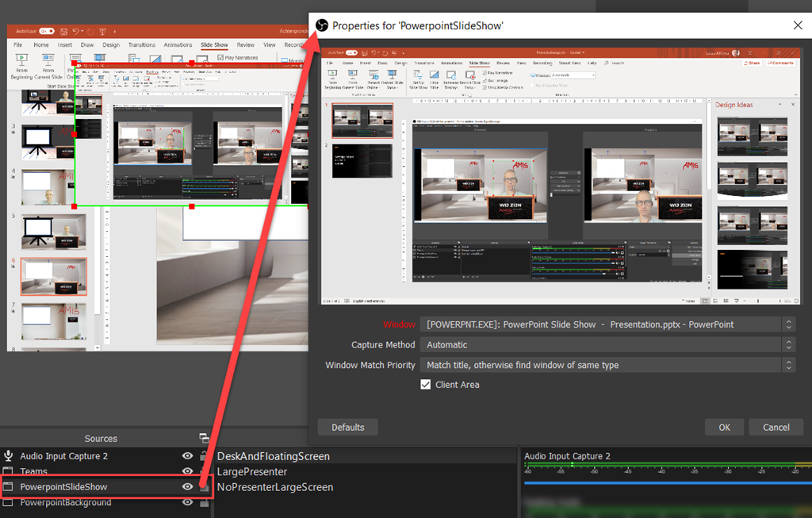Click the From Beginning slide show icon
The width and height of the screenshot is (812, 518).
(x=21, y=59)
